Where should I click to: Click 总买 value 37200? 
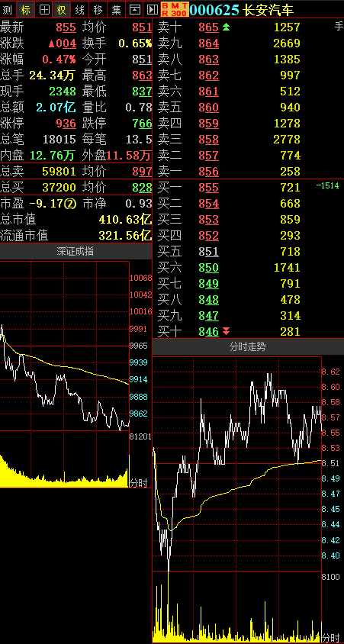tap(59, 188)
